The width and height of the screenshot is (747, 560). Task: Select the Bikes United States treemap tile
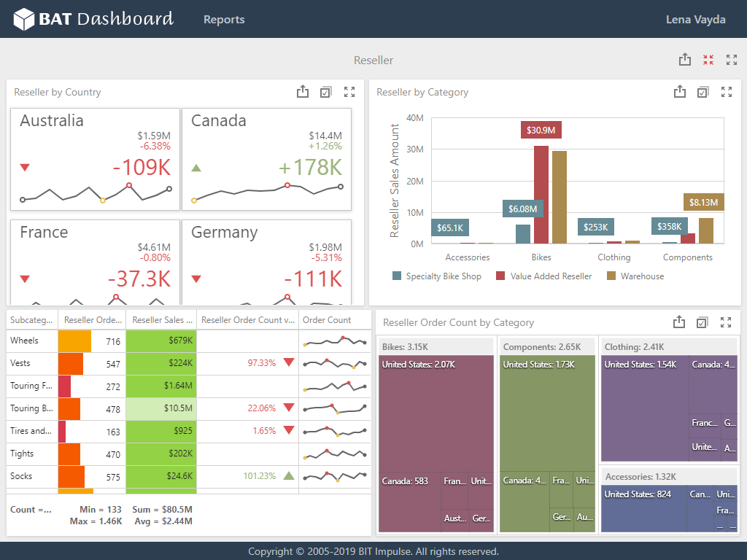[x=436, y=413]
